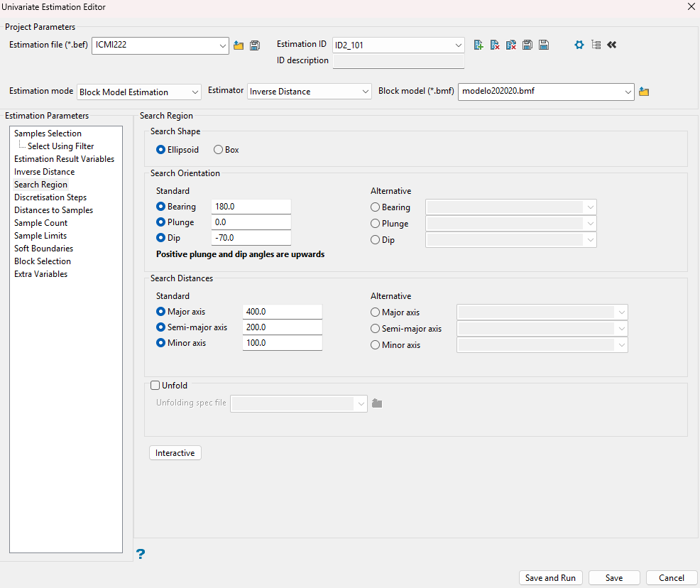Select the Ellipsoid search shape
The width and height of the screenshot is (700, 588).
coord(160,150)
